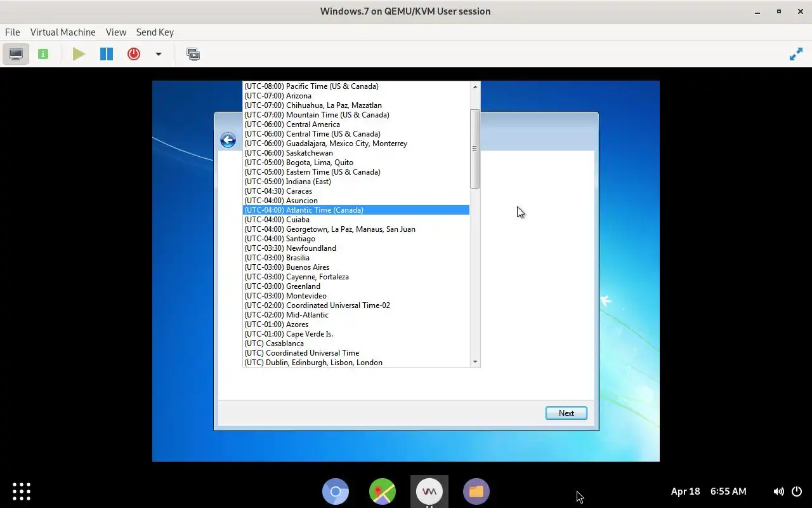Select (UTC) Coordinated Universal Time
812x508 pixels.
(356, 352)
